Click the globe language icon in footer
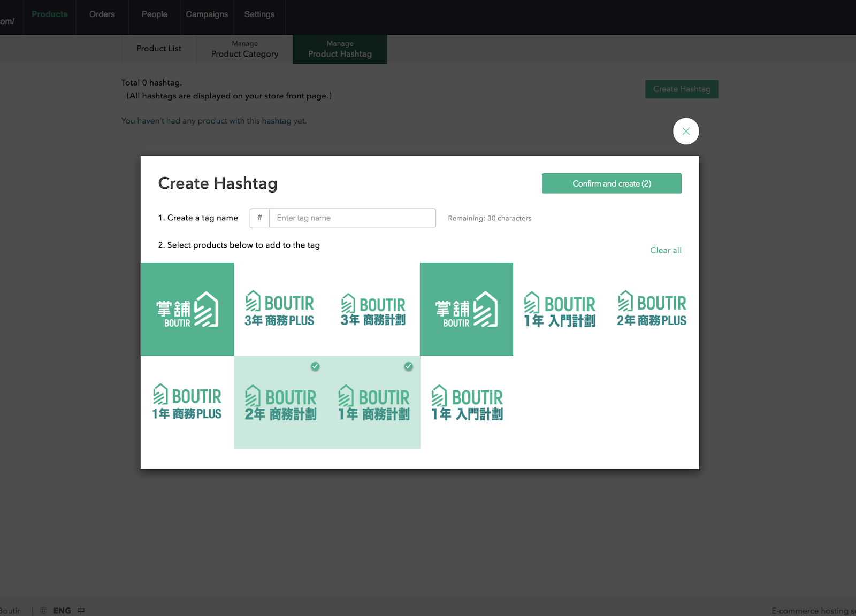 coord(43,611)
